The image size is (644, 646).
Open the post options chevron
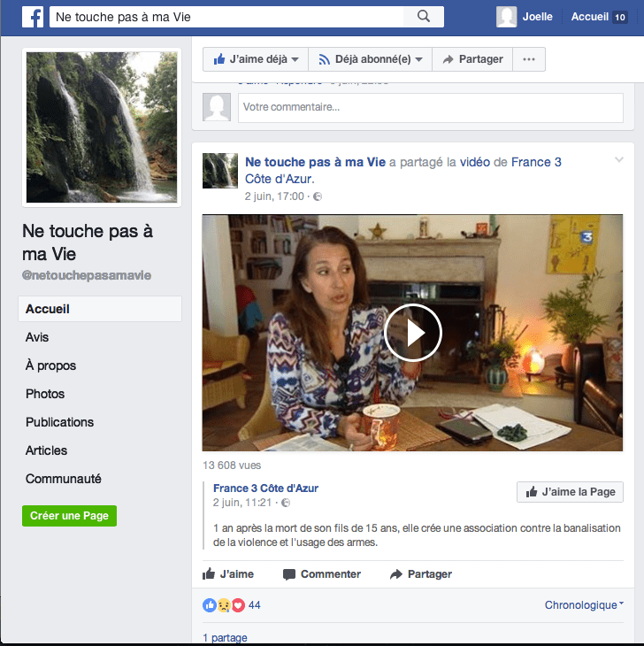pos(619,160)
